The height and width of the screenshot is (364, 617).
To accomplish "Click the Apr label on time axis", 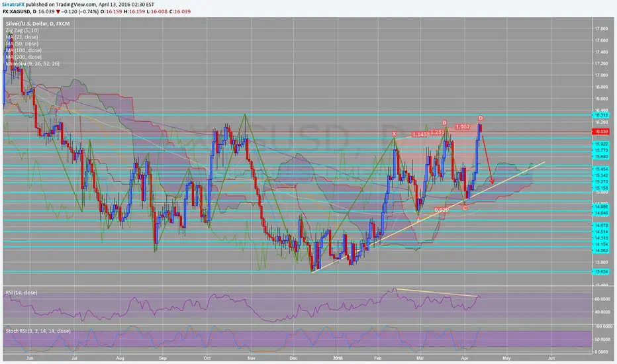I will (x=465, y=358).
